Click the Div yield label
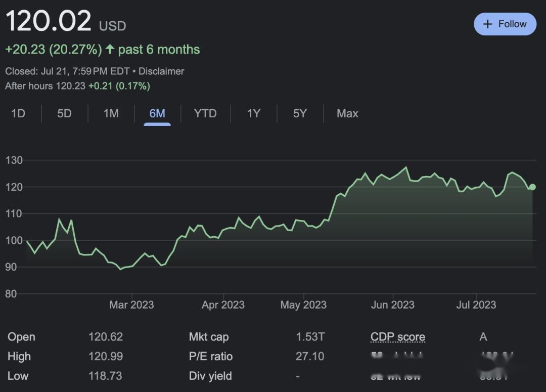This screenshot has height=392, width=546. pos(210,376)
